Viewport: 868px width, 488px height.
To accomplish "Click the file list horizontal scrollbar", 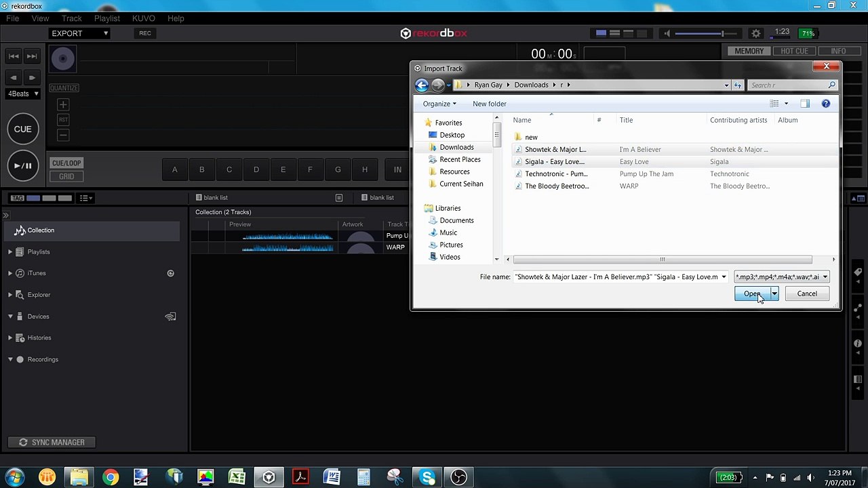I will click(663, 260).
